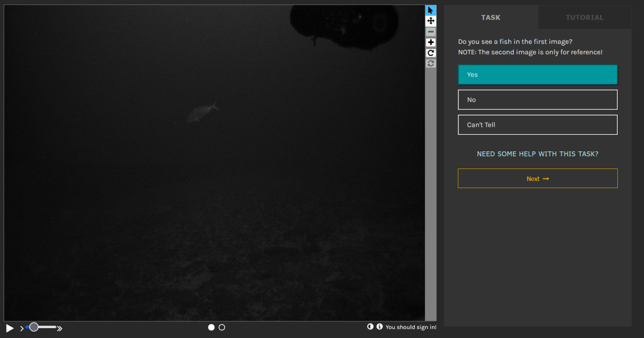Select the first image dot
Screen dimensions: 644x338
pyautogui.click(x=211, y=327)
